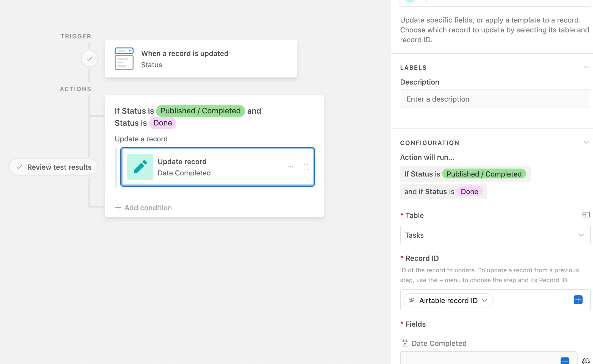593x364 pixels.
Task: Click the Enter a description input field
Action: click(495, 99)
